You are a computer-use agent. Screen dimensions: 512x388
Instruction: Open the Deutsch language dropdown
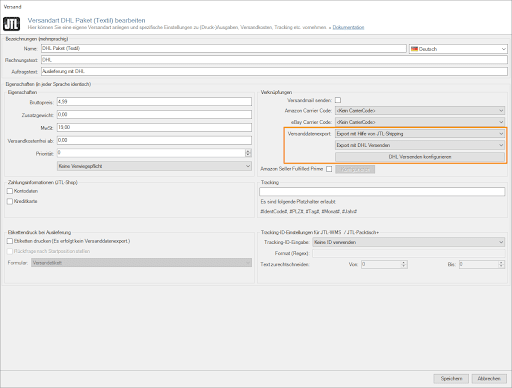pyautogui.click(x=458, y=49)
